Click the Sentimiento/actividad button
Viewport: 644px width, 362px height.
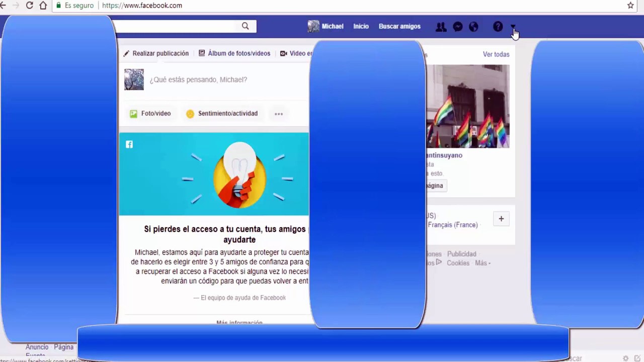[x=222, y=114]
